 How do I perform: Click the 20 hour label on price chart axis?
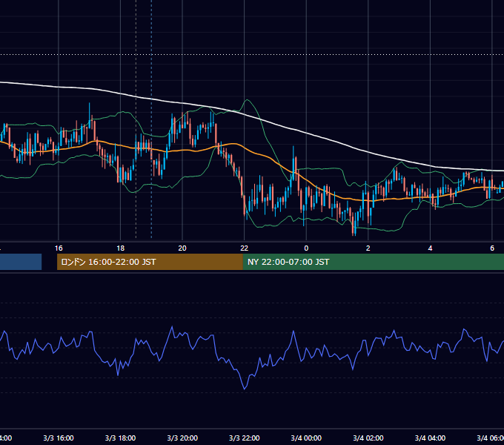click(182, 248)
